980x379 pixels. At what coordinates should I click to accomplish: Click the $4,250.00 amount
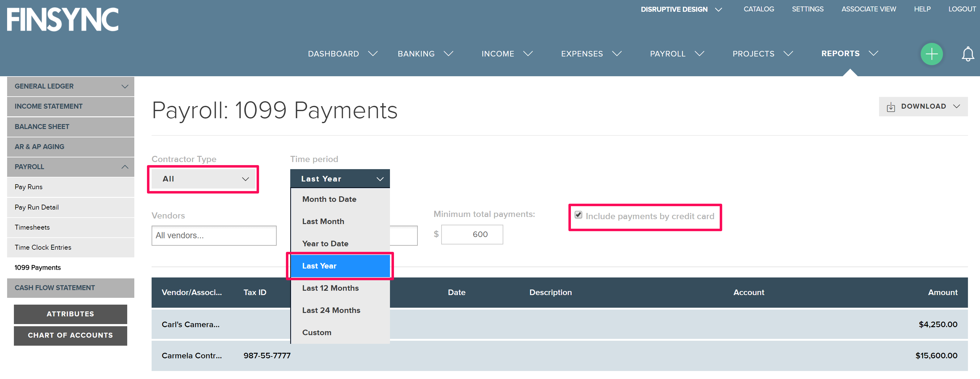938,324
